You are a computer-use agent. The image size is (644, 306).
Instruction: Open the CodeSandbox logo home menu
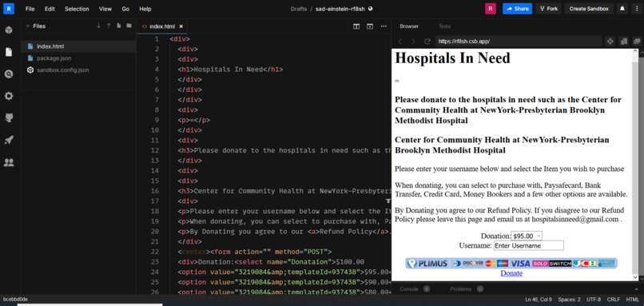tap(9, 9)
